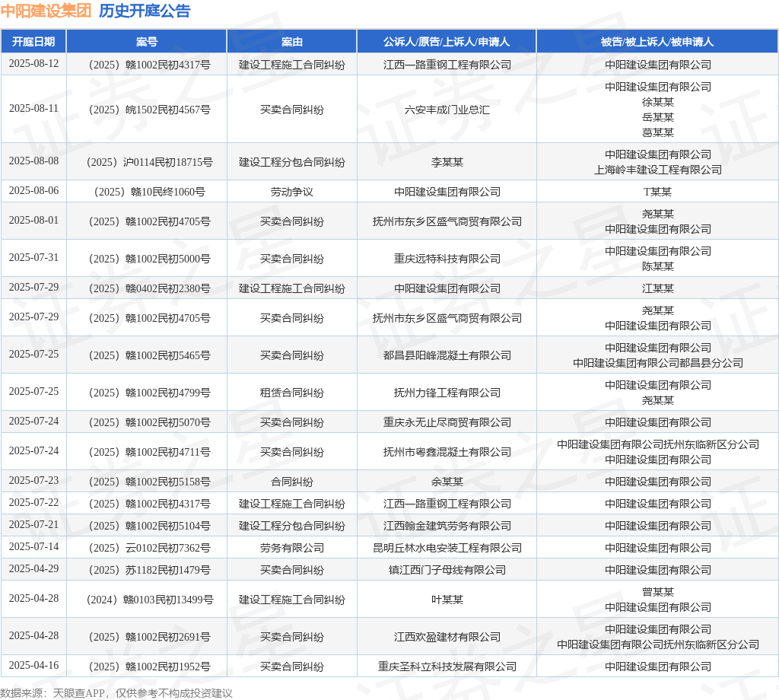Click the data source footer note
The height and width of the screenshot is (700, 779).
116,693
